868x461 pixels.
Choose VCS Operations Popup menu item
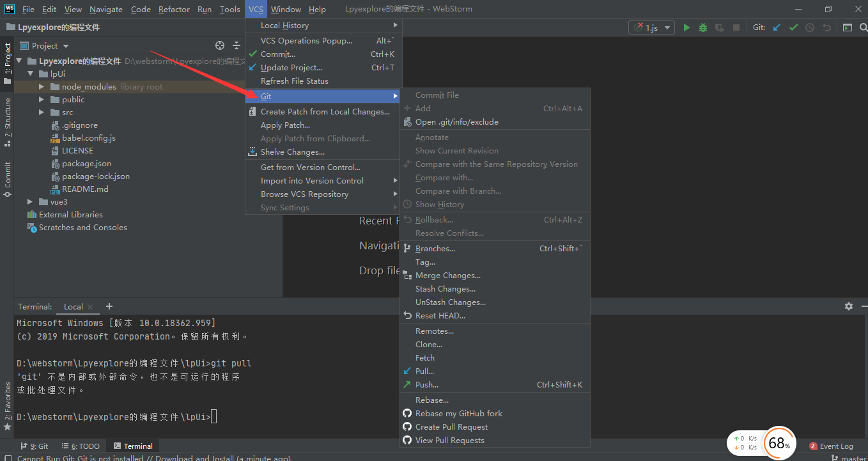(x=323, y=41)
